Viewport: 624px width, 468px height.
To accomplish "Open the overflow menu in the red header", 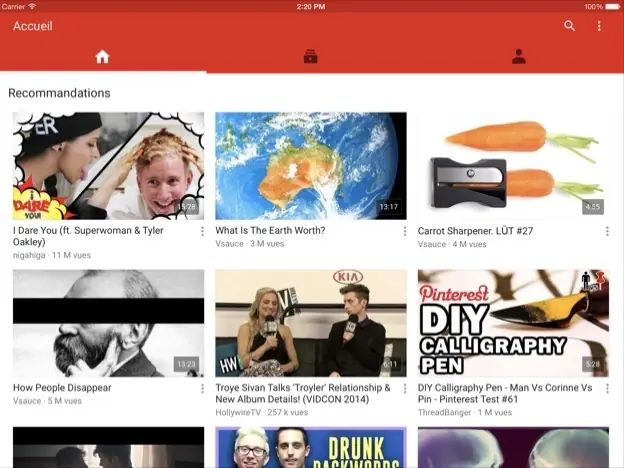I will pos(599,26).
